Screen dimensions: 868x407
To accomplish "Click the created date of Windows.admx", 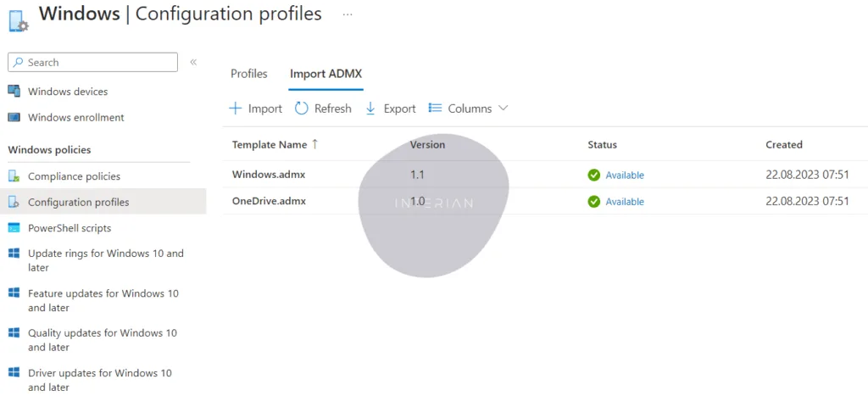I will 807,175.
